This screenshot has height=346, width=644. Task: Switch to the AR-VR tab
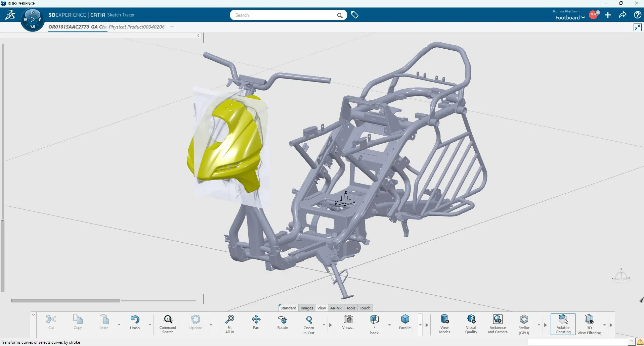pyautogui.click(x=336, y=308)
